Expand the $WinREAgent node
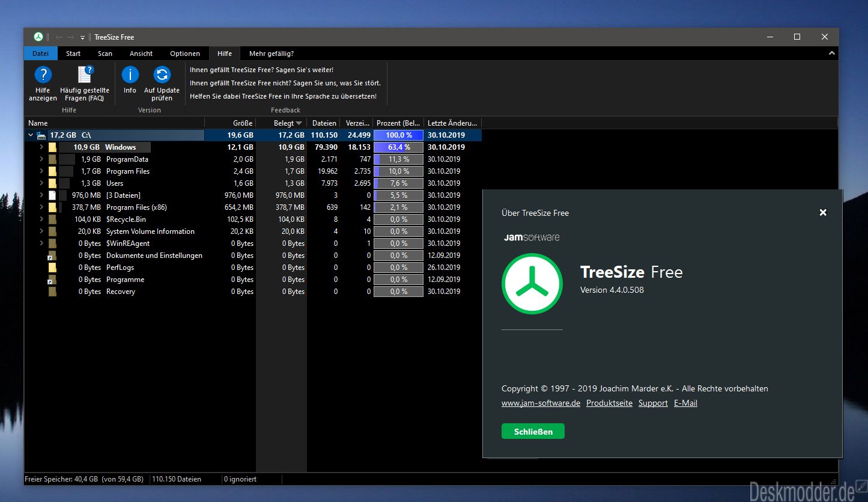Image resolution: width=868 pixels, height=502 pixels. (41, 243)
